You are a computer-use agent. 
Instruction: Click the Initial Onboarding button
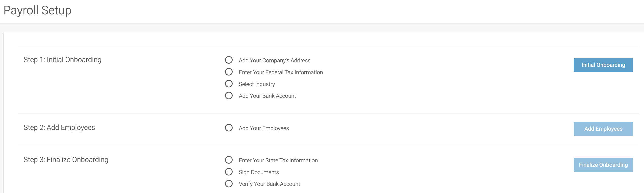click(603, 65)
